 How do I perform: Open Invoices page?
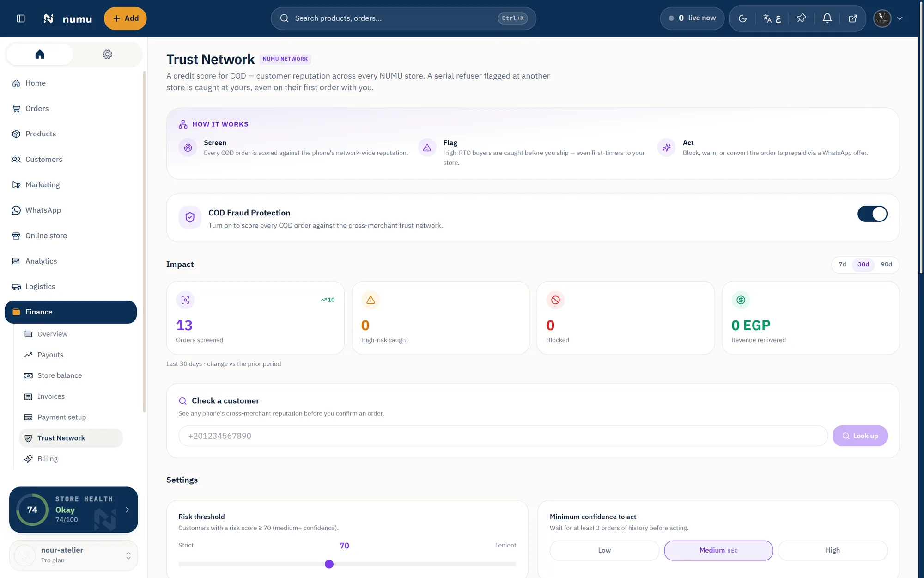tap(71, 396)
